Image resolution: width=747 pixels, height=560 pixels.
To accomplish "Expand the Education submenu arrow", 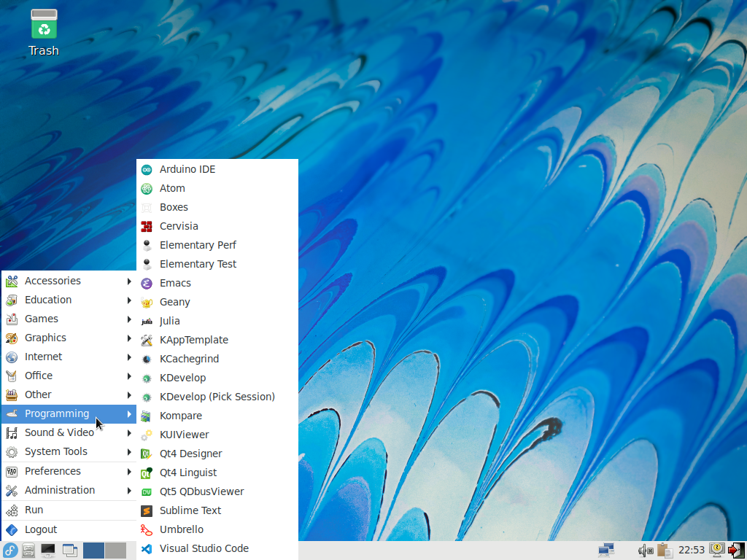I will (129, 300).
